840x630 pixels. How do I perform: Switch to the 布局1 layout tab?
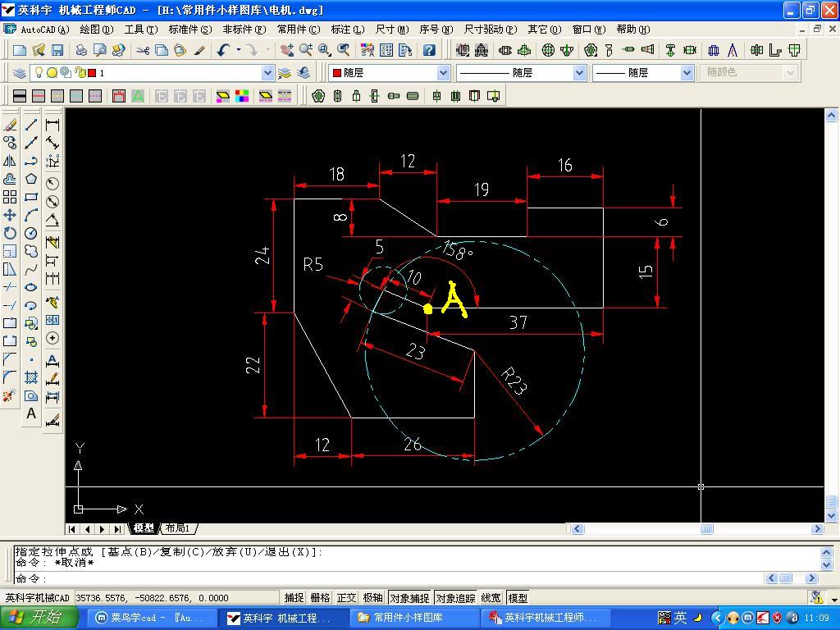click(178, 528)
